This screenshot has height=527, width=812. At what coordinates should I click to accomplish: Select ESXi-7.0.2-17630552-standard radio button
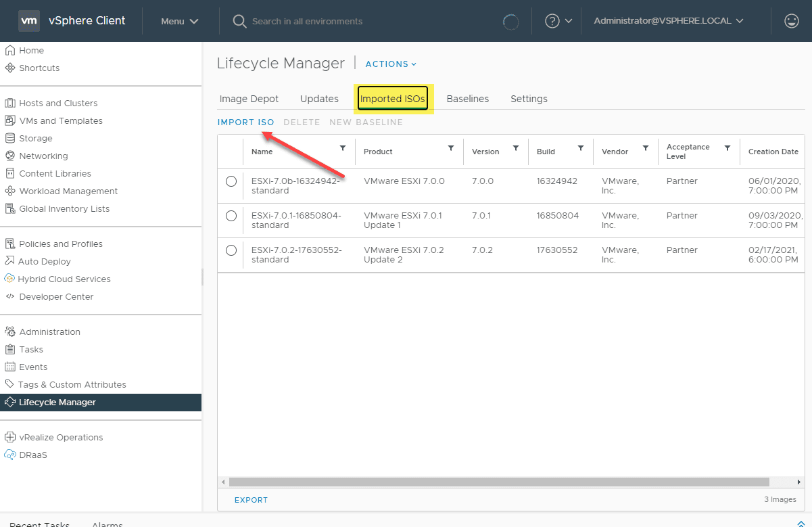231,250
